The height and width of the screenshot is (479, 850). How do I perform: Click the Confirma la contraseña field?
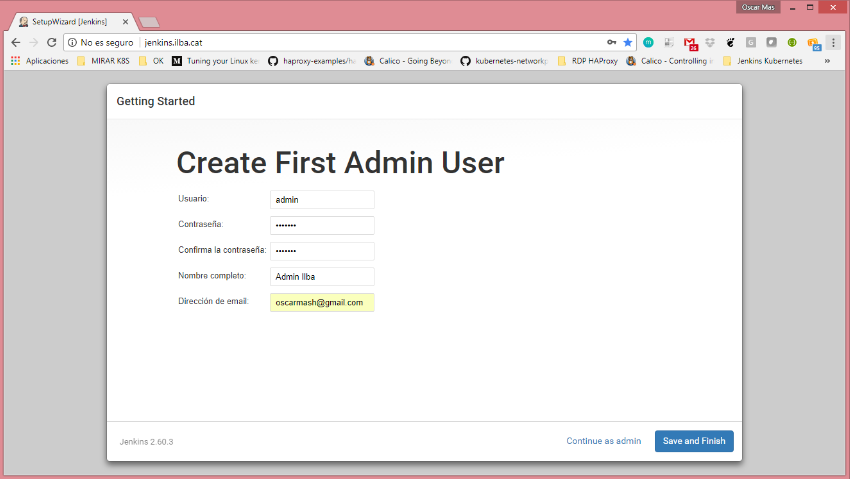322,251
